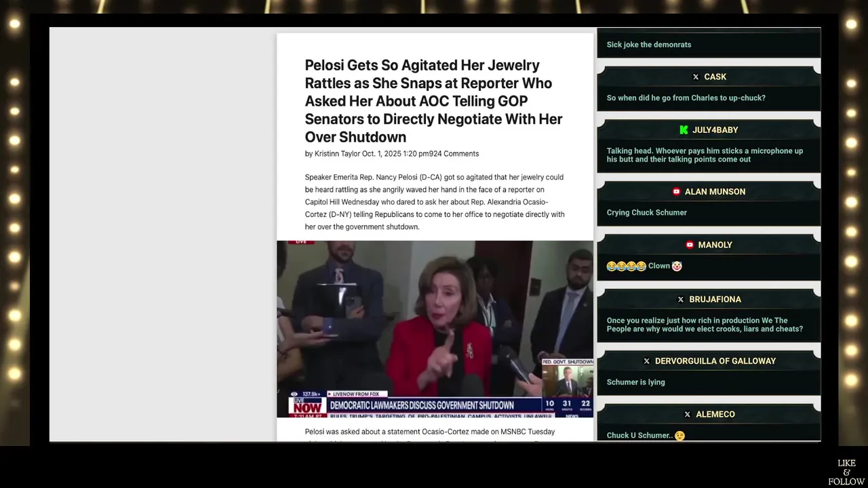Open the 924 Comments link

[x=454, y=154]
